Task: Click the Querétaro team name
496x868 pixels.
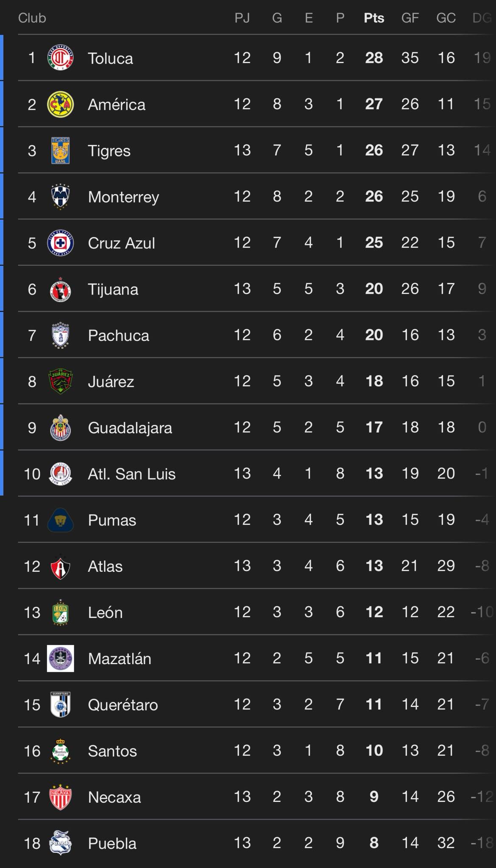Action: [123, 705]
